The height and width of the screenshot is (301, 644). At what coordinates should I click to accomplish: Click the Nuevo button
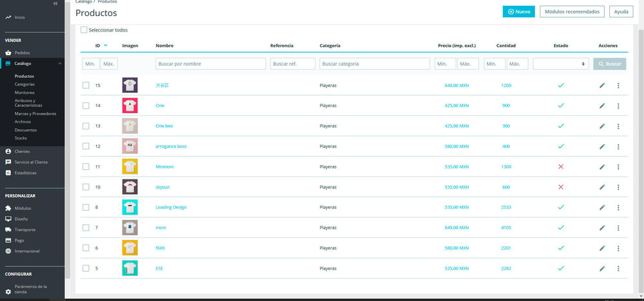coord(518,12)
